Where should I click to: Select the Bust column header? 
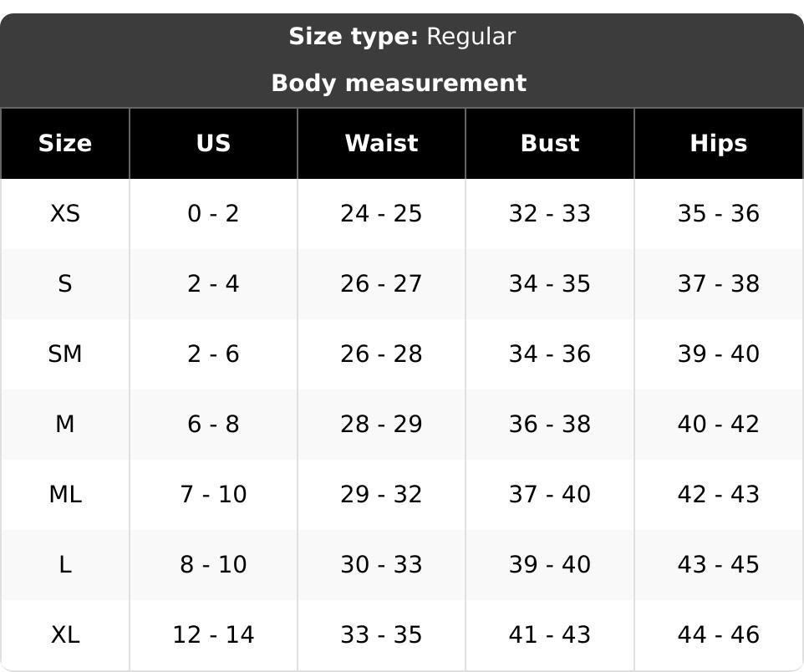pos(550,143)
